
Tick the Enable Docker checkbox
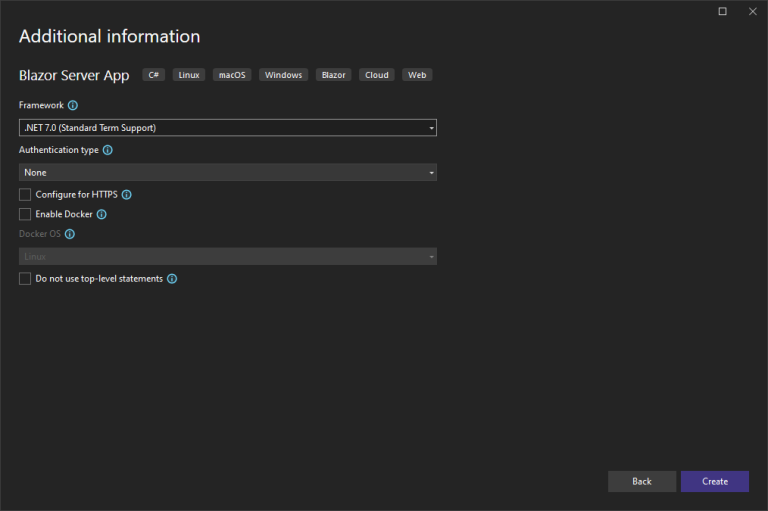point(25,214)
